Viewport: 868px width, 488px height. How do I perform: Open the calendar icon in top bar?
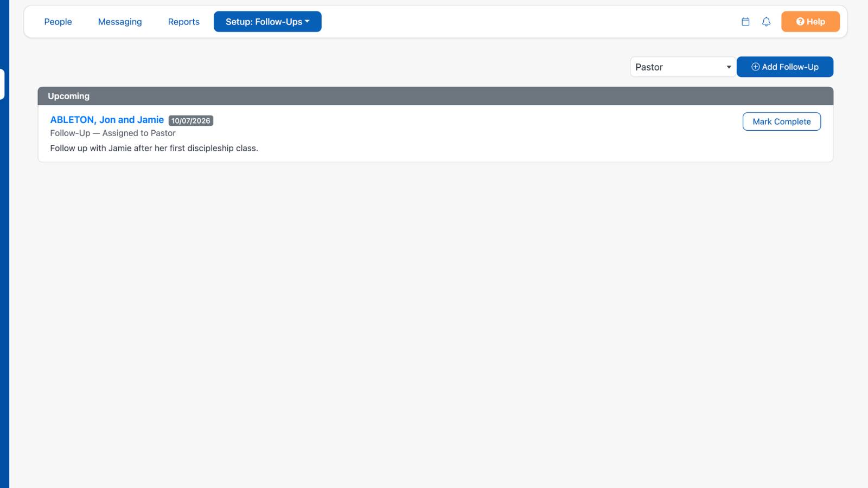coord(745,22)
